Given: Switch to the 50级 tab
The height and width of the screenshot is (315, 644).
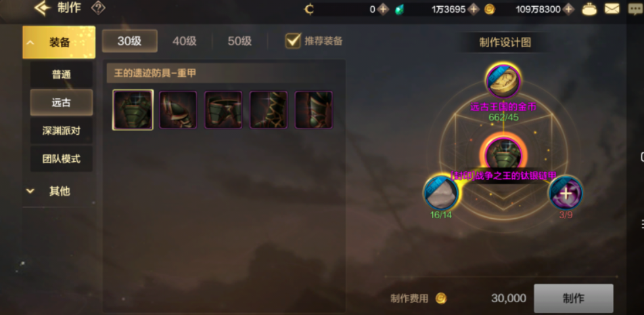Looking at the screenshot, I should pos(240,41).
